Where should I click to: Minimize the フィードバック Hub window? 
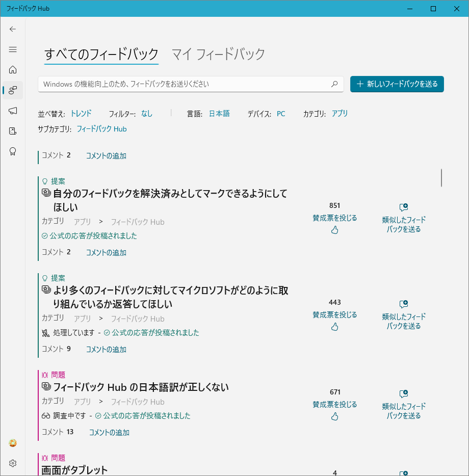click(x=410, y=9)
